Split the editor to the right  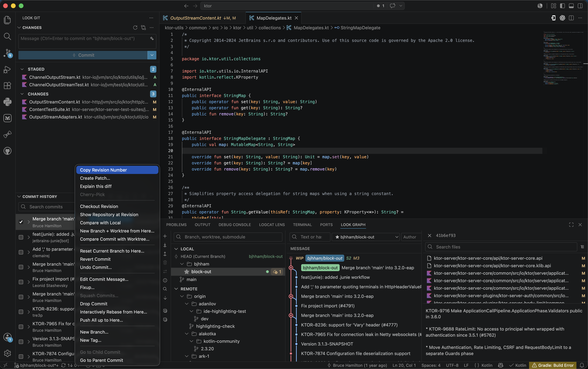point(571,18)
